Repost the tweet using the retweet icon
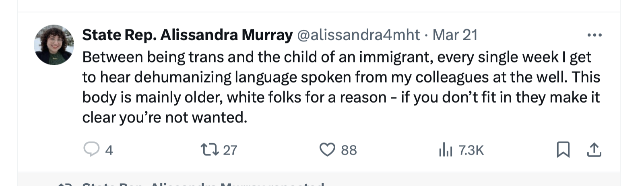Screen dimensions: 644x186 [210, 150]
